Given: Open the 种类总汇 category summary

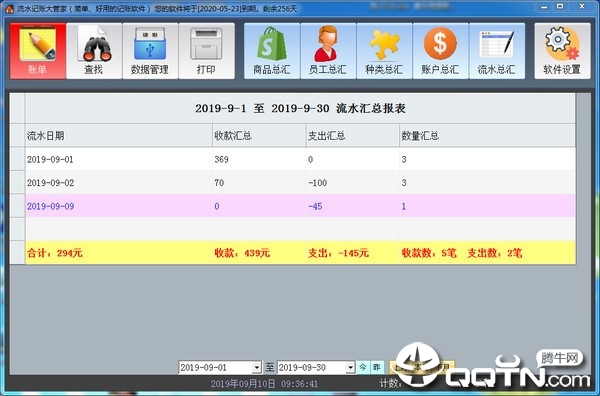Looking at the screenshot, I should pyautogui.click(x=384, y=51).
